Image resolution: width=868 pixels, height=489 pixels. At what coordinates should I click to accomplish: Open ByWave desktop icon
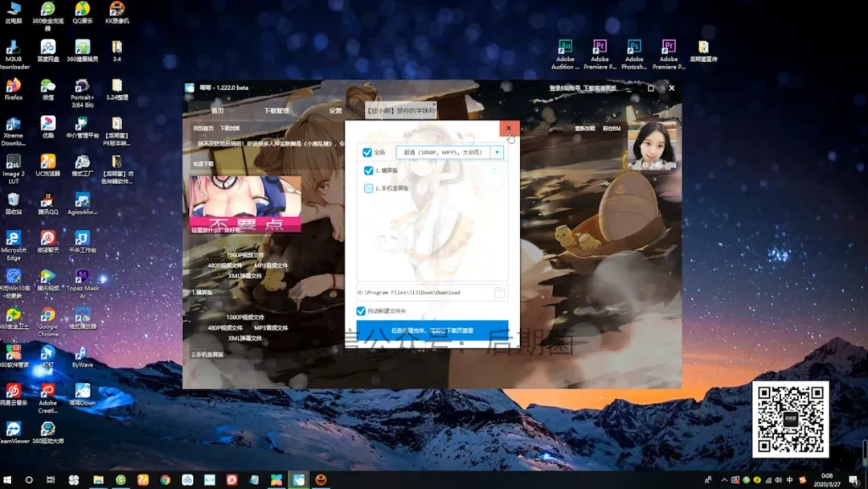tap(83, 356)
